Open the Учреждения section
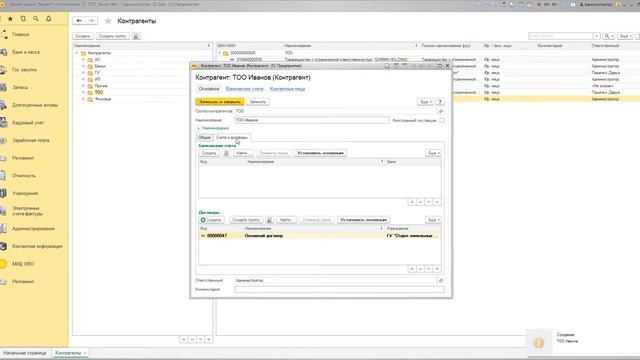The image size is (640, 360). [25, 193]
